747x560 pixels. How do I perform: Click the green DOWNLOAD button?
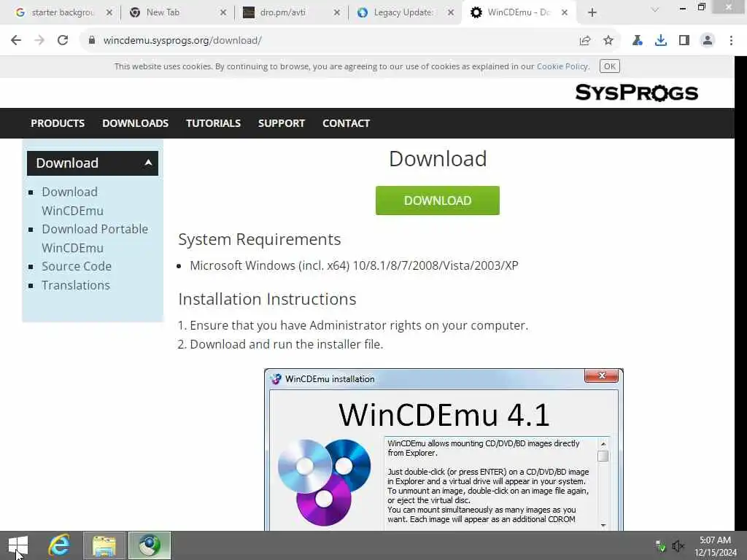point(438,201)
